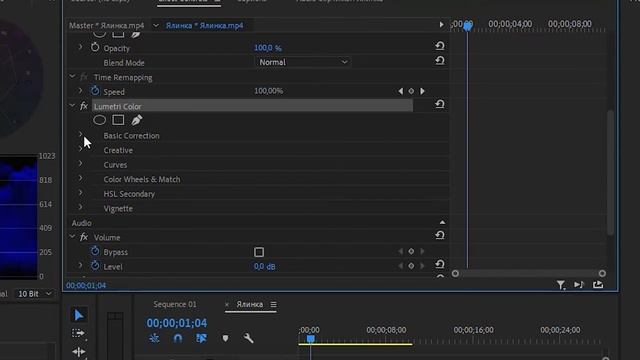Click the timeline playhead marker
The height and width of the screenshot is (360, 640).
311,339
